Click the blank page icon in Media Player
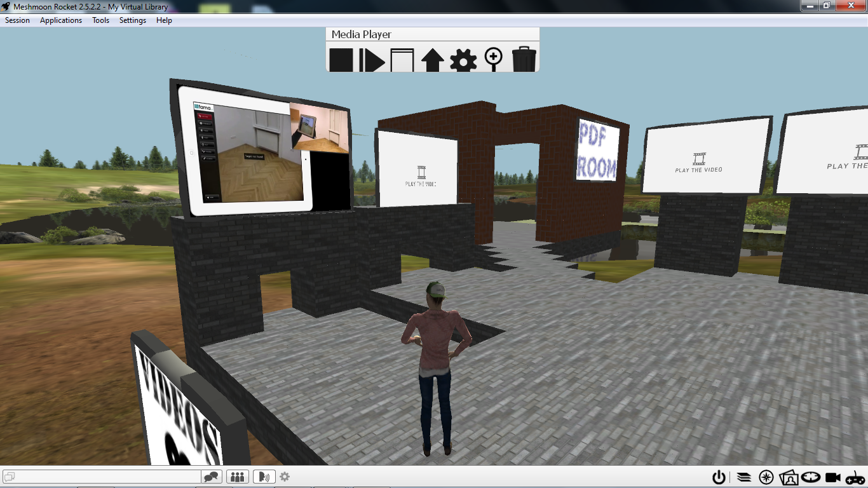This screenshot has width=868, height=488. pyautogui.click(x=402, y=60)
